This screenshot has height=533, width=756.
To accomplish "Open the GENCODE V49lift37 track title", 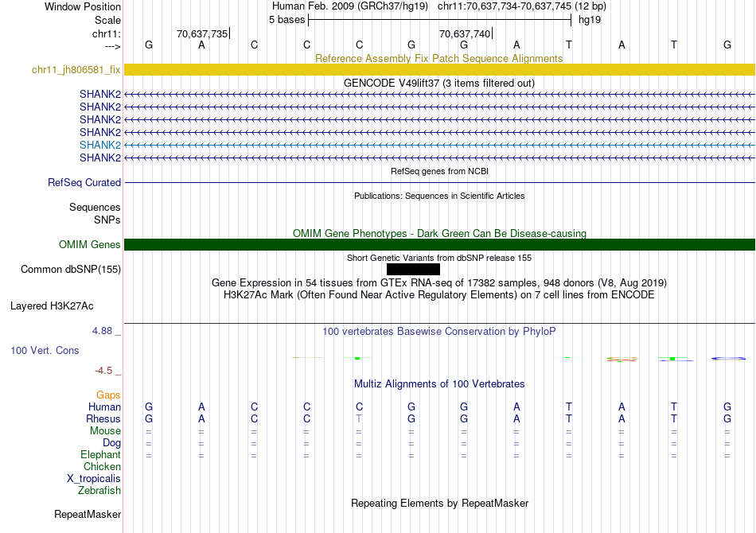I will pos(438,83).
